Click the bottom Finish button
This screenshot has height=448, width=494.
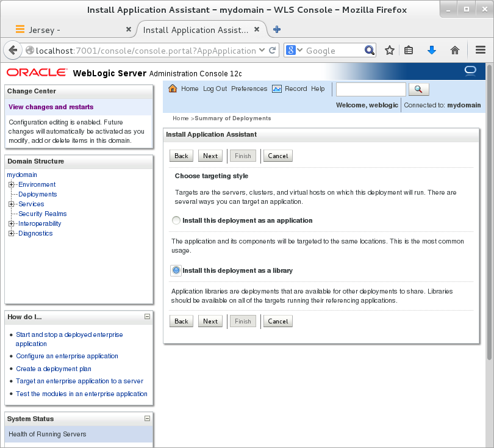[243, 321]
